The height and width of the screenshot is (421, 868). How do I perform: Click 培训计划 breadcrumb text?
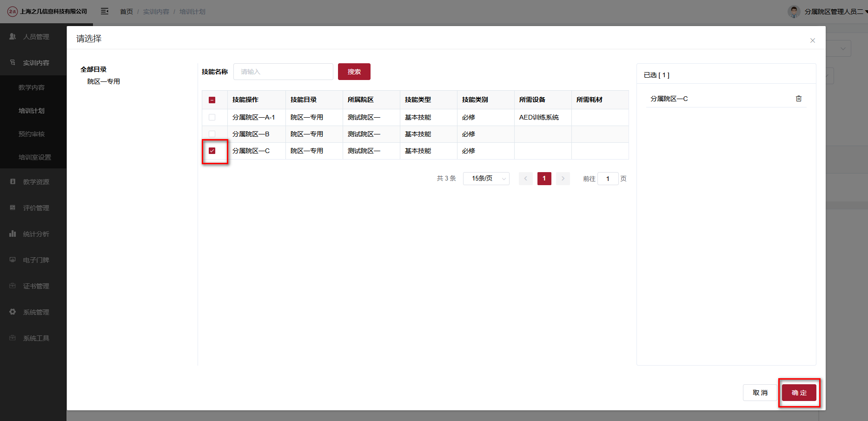click(x=192, y=12)
